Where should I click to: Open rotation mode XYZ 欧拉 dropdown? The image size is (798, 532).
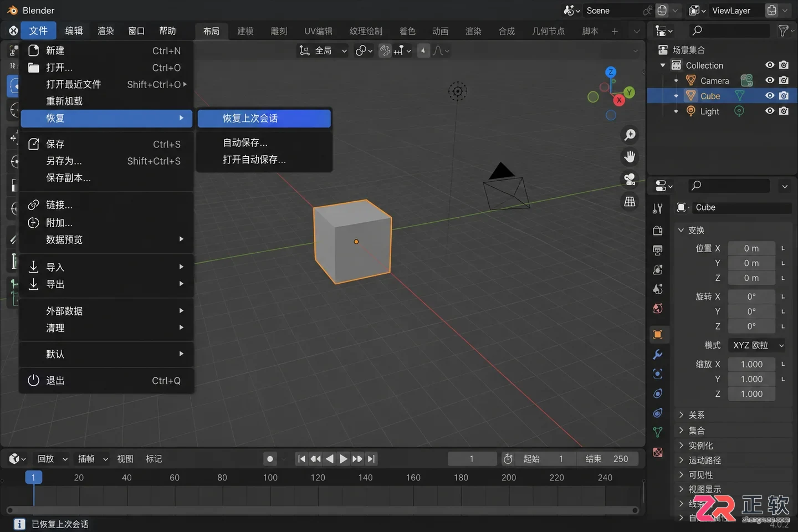tap(756, 345)
